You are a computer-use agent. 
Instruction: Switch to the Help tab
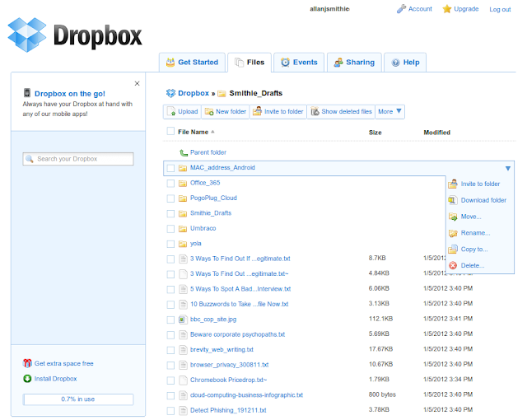coord(405,62)
